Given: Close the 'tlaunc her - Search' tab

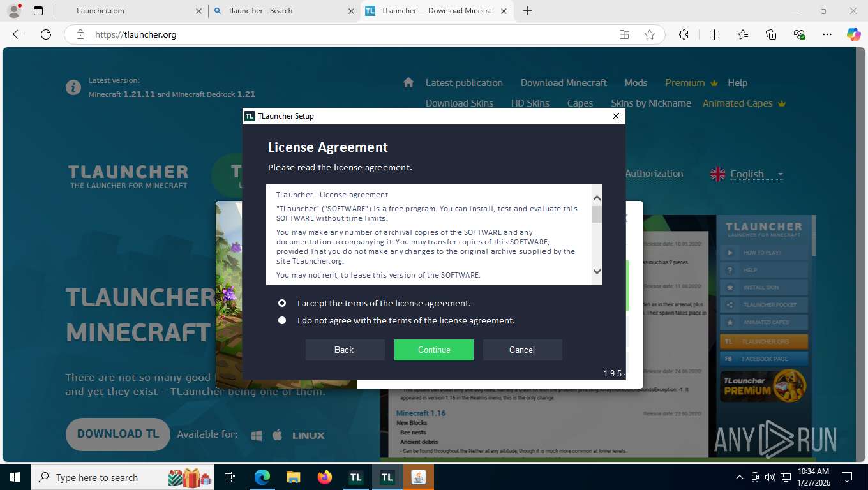Looking at the screenshot, I should click(x=351, y=11).
